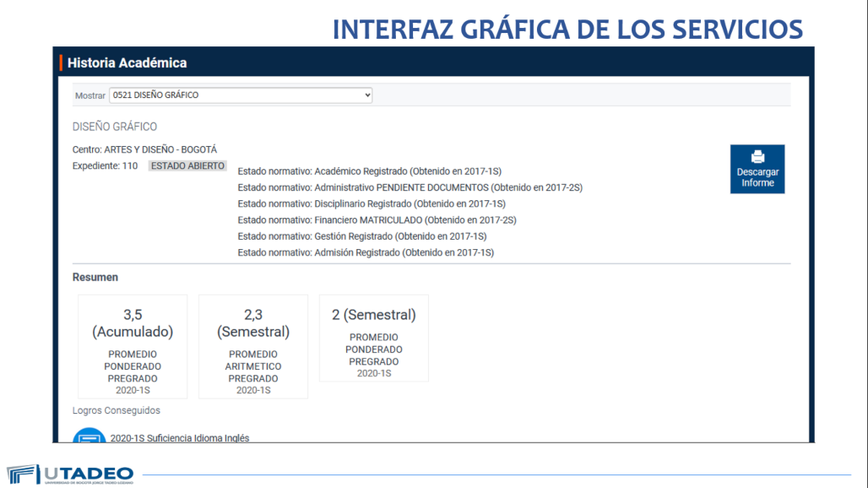Select the 2,3 (Semestral) aritmetico card

[x=253, y=346]
